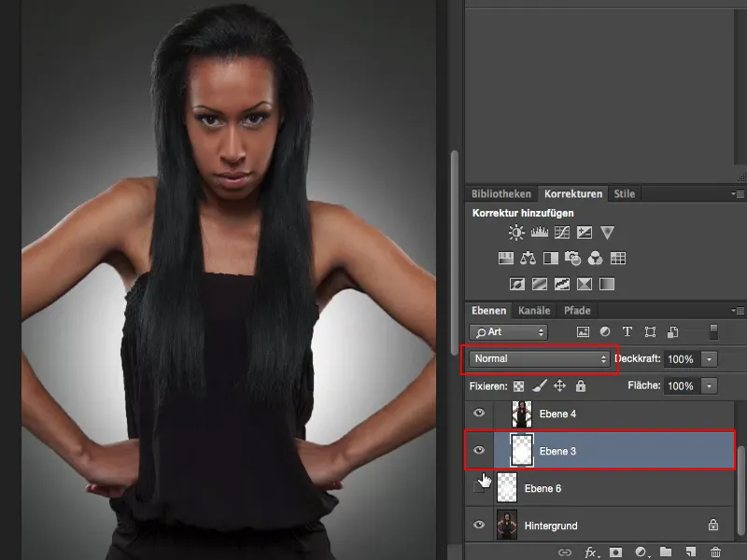The image size is (747, 560).
Task: Click the Hintergrund layer lock icon
Action: tap(713, 525)
